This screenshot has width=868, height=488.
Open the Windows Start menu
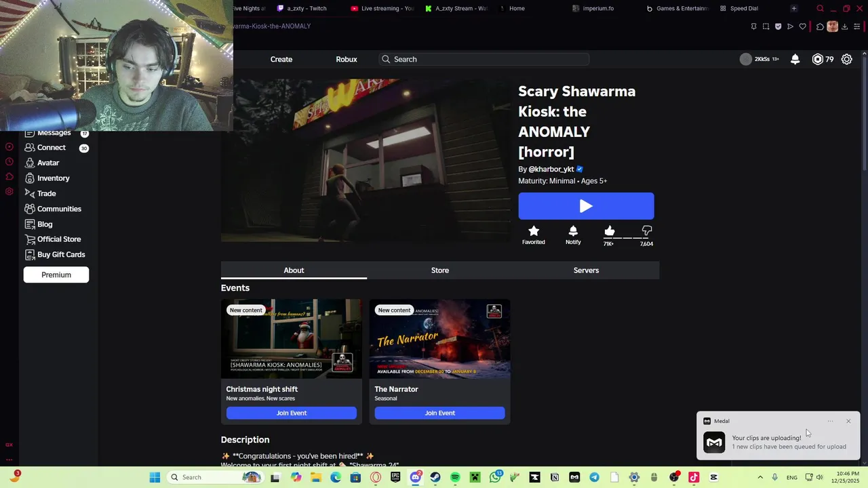[155, 477]
